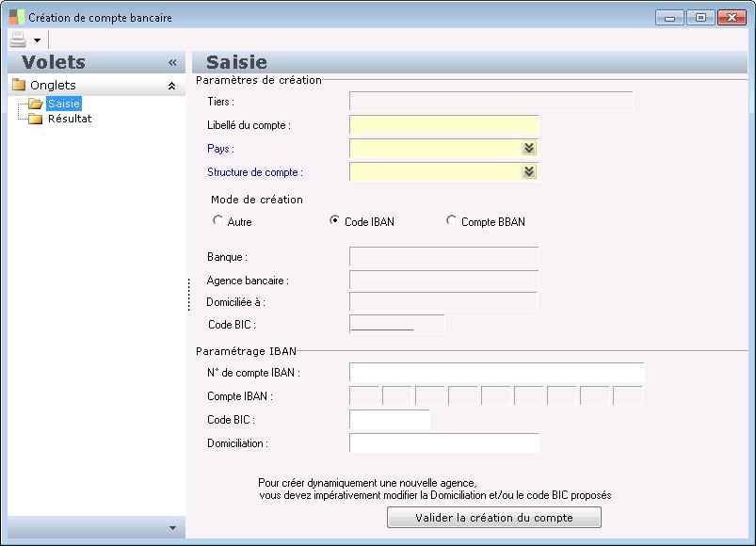The height and width of the screenshot is (546, 756).
Task: Click the Résultat folder icon
Action: (36, 119)
